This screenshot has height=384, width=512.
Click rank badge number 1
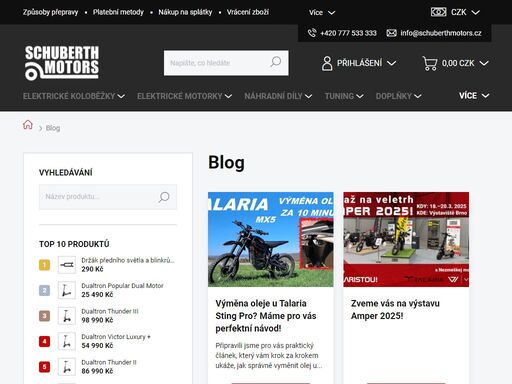point(44,265)
